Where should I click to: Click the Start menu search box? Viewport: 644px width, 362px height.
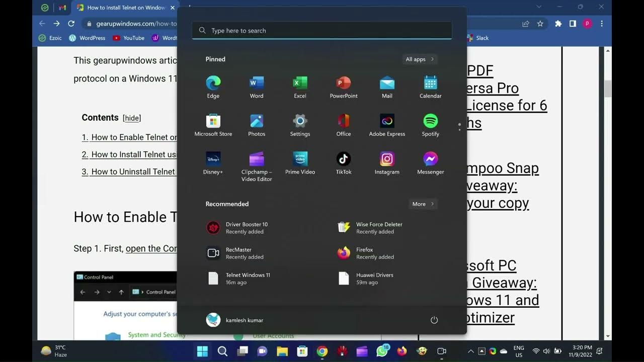[x=322, y=31]
